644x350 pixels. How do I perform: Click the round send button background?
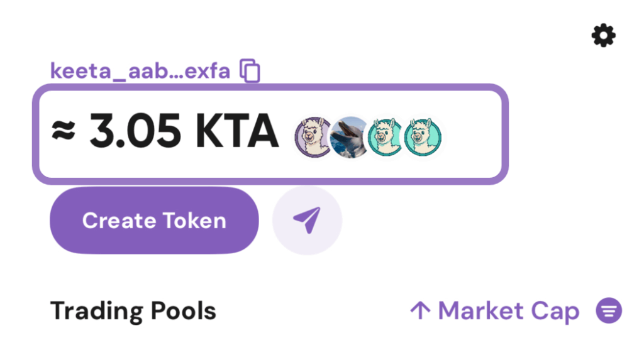tap(307, 221)
